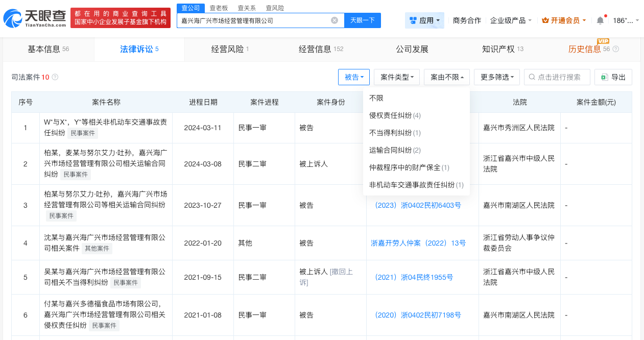Expand the 企业级产品 menu
This screenshot has width=644, height=340.
[511, 20]
